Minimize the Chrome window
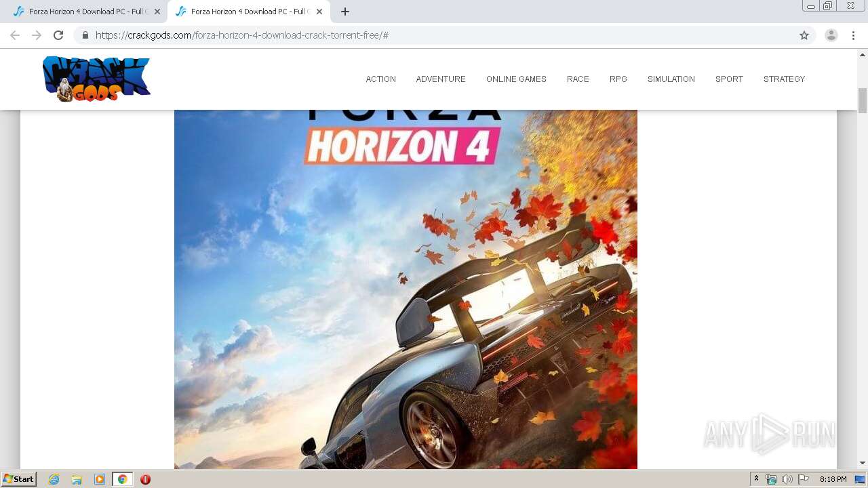The height and width of the screenshot is (488, 868). 811,6
